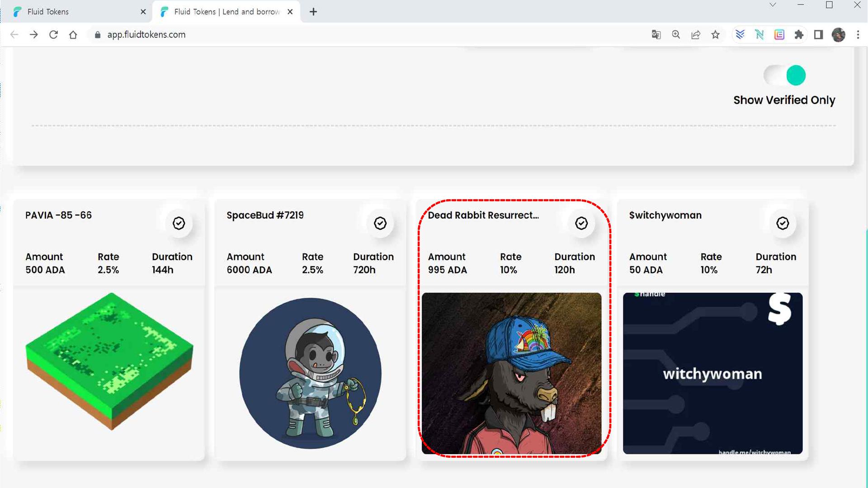
Task: Open the pink square extension icon
Action: pyautogui.click(x=779, y=35)
